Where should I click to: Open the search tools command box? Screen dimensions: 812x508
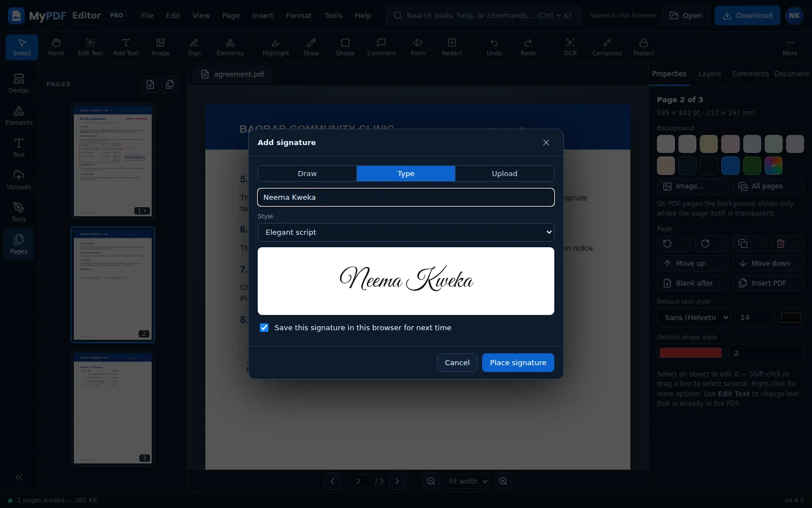pos(483,16)
